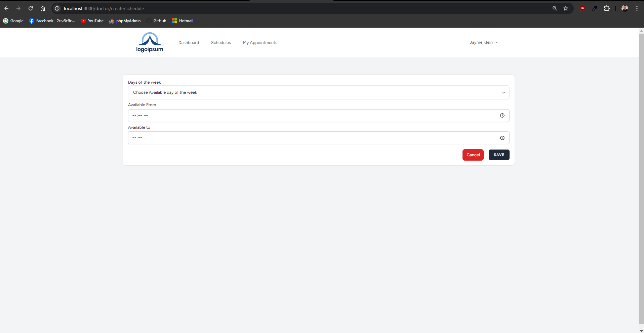Open the uBlock Origin extension
The height and width of the screenshot is (333, 644).
[x=582, y=8]
